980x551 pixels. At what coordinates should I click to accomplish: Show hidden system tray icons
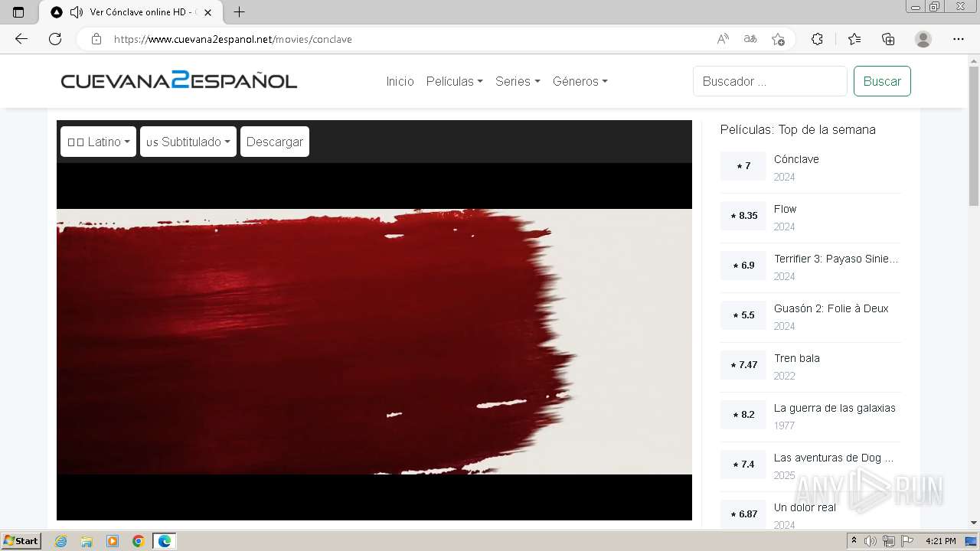[x=854, y=541]
